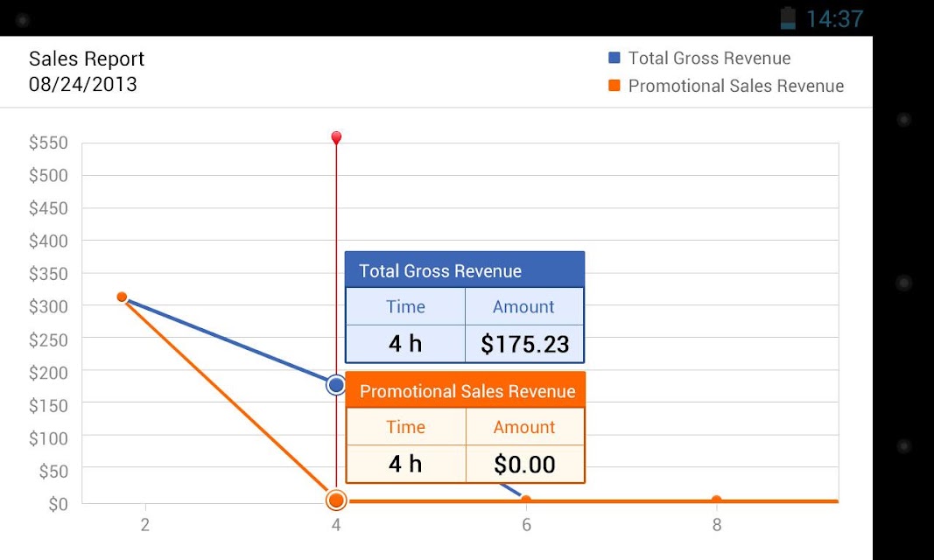Screen dimensions: 934x560
Task: Click the $350 y-axis label
Action: pos(48,274)
